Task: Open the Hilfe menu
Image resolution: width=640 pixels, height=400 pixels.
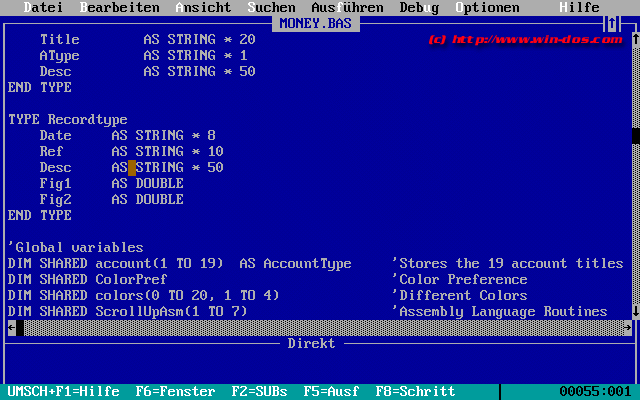Action: click(579, 7)
